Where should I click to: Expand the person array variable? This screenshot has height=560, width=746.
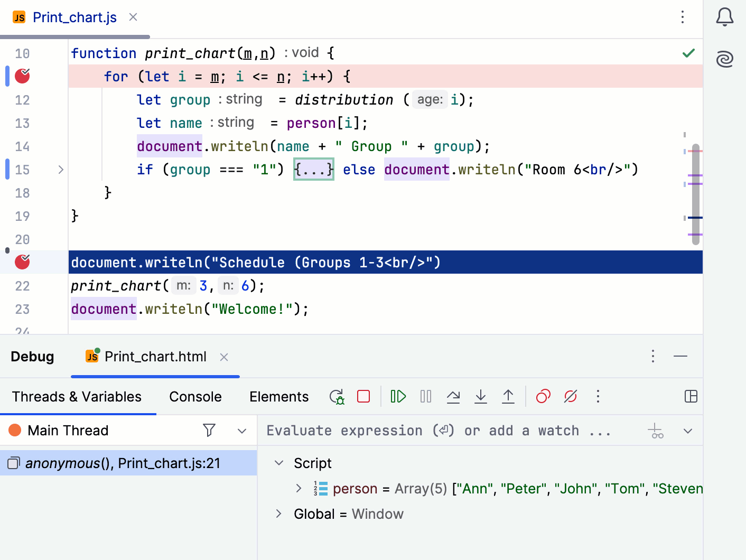point(299,489)
